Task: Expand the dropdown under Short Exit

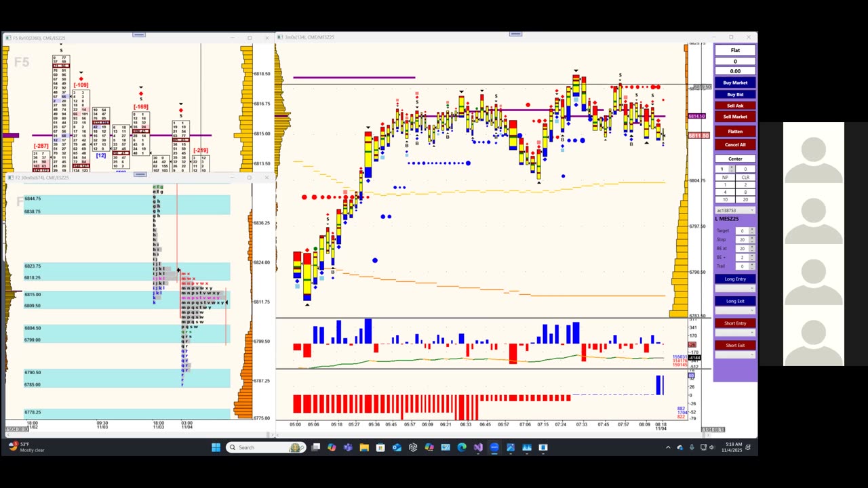Action: (x=735, y=356)
